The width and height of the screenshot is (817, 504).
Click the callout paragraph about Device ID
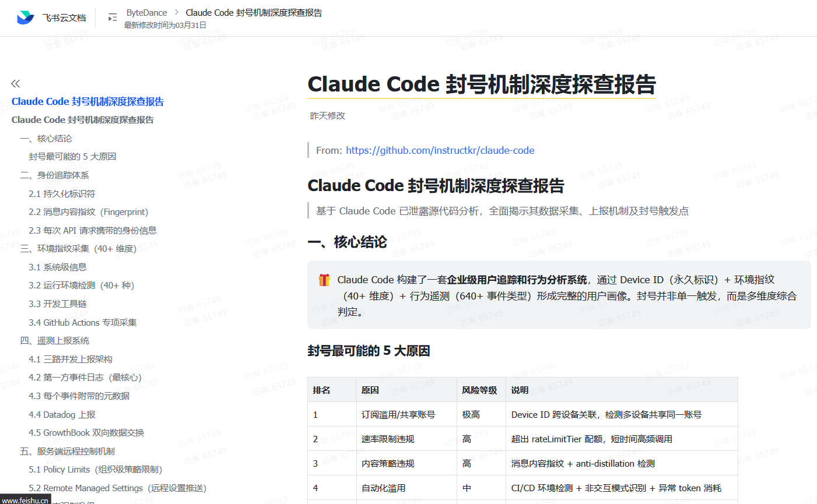point(567,296)
